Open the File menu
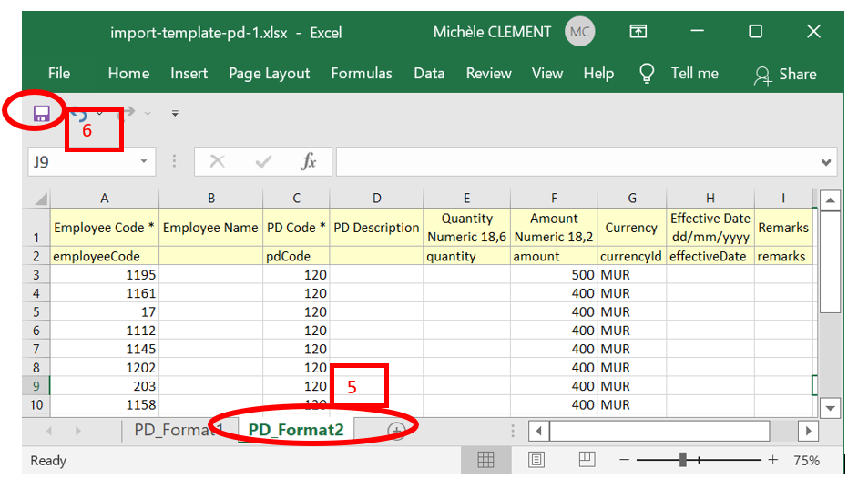Viewport: 868px width, 489px height. [59, 74]
